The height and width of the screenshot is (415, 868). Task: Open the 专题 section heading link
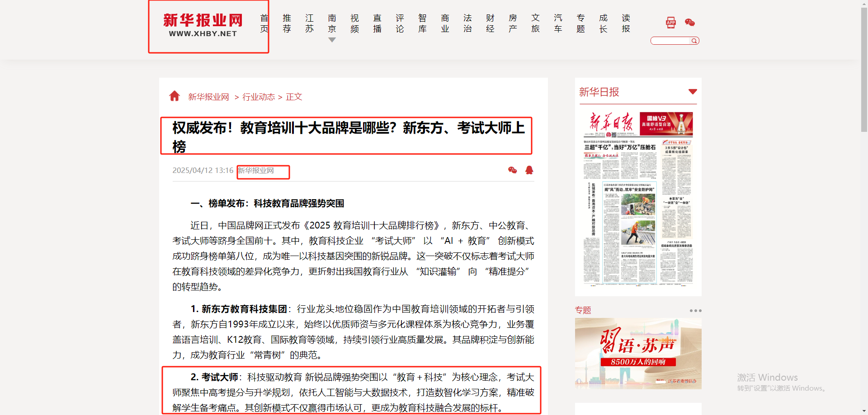click(583, 310)
